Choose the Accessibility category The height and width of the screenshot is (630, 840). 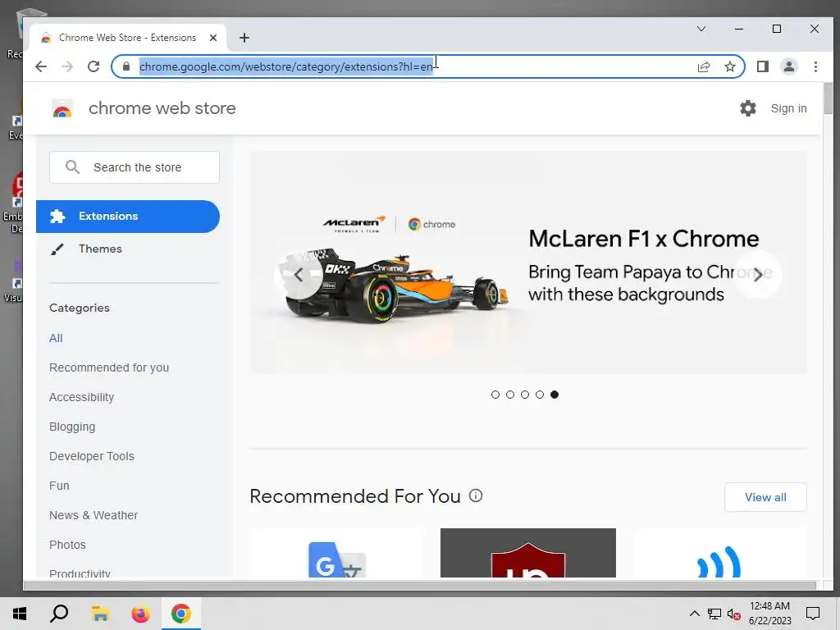coord(81,397)
